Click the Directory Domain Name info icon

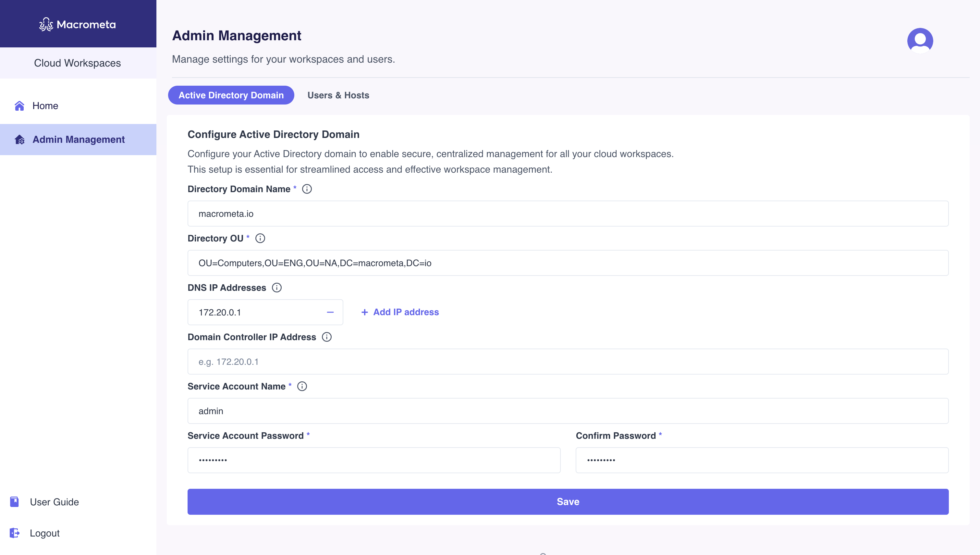307,189
